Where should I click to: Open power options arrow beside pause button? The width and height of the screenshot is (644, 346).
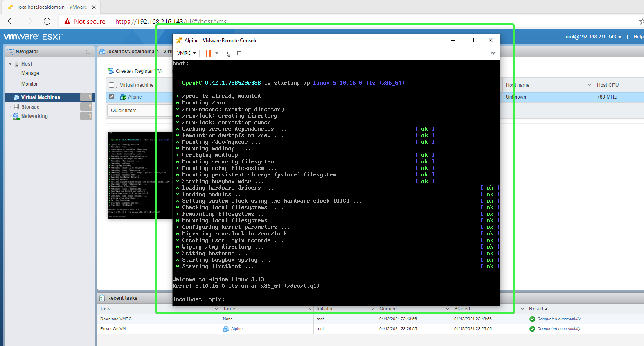point(217,53)
